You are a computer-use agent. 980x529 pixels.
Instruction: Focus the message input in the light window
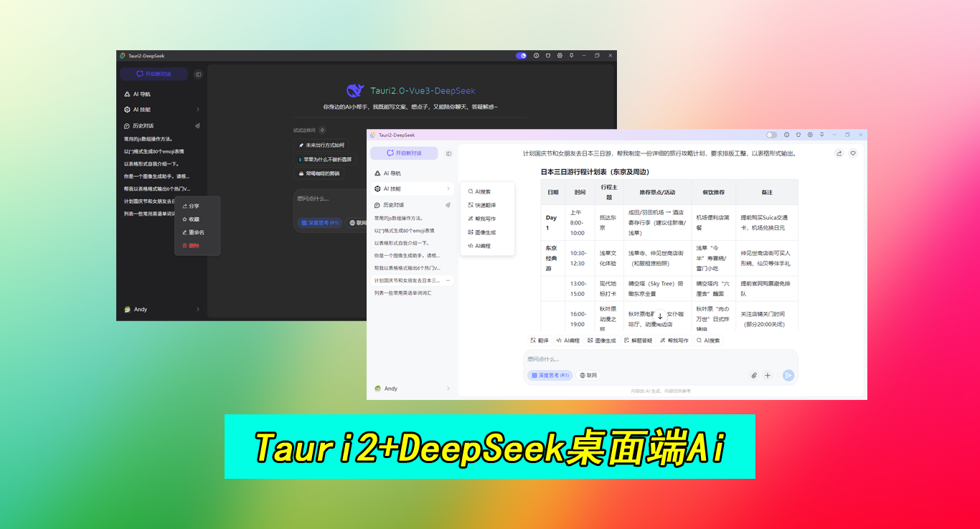[x=661, y=359]
